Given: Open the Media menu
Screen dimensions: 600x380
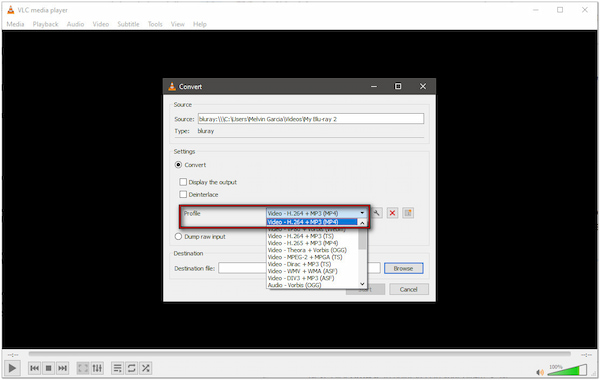Looking at the screenshot, I should coord(15,24).
